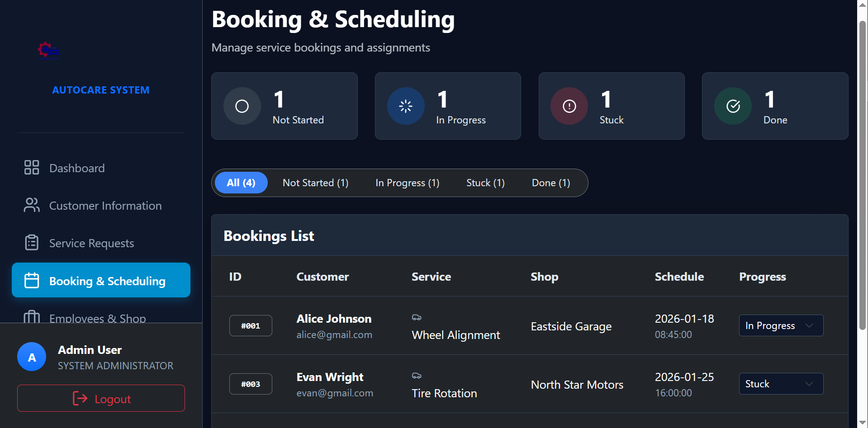Click Eastside Garage shop cell

(571, 326)
